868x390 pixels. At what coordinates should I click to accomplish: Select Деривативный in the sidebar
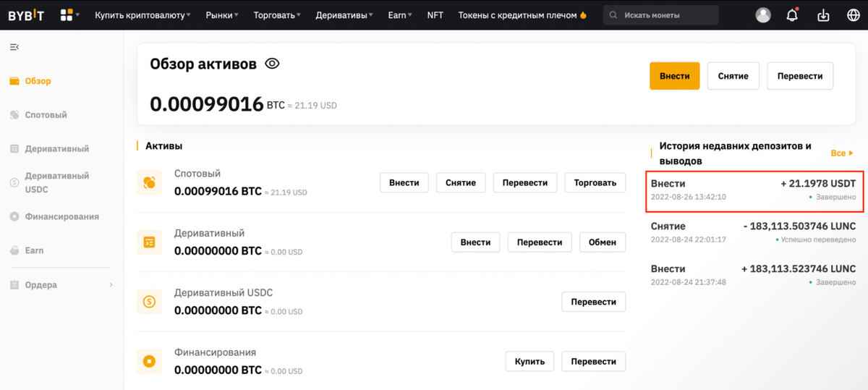[56, 149]
